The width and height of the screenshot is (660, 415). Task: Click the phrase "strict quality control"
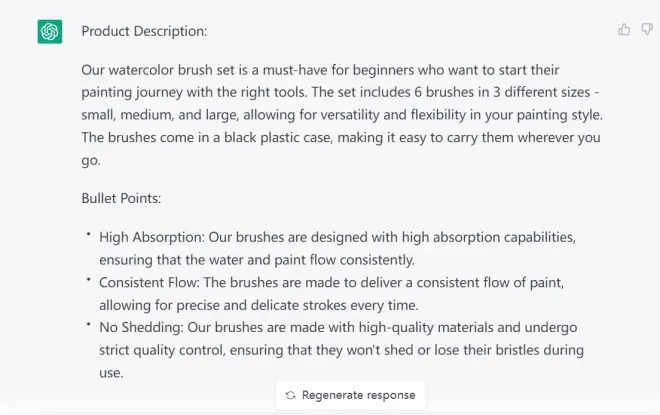(x=162, y=350)
